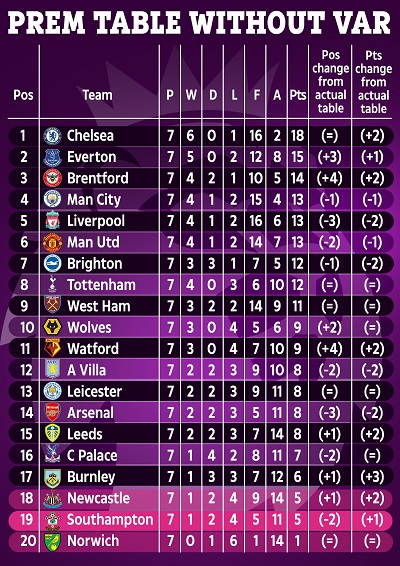Click the Southampton team name
Viewport: 400px width, 566px height.
coord(110,519)
